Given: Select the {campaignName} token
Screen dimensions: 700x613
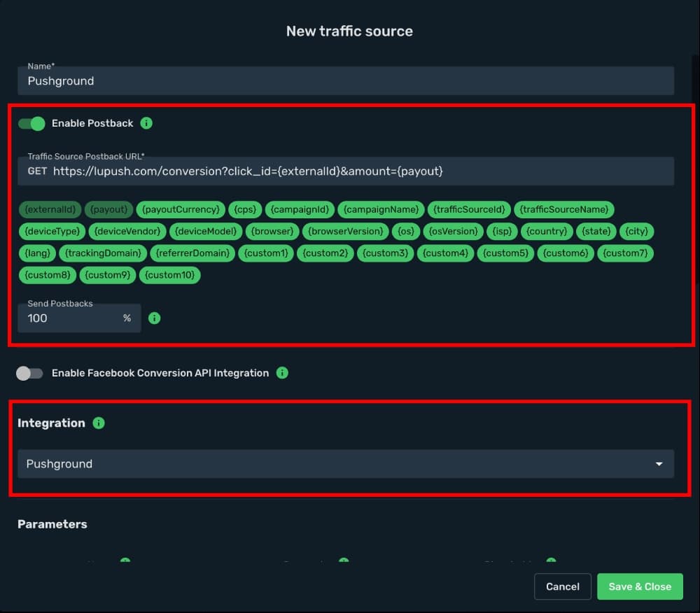Looking at the screenshot, I should pos(381,210).
